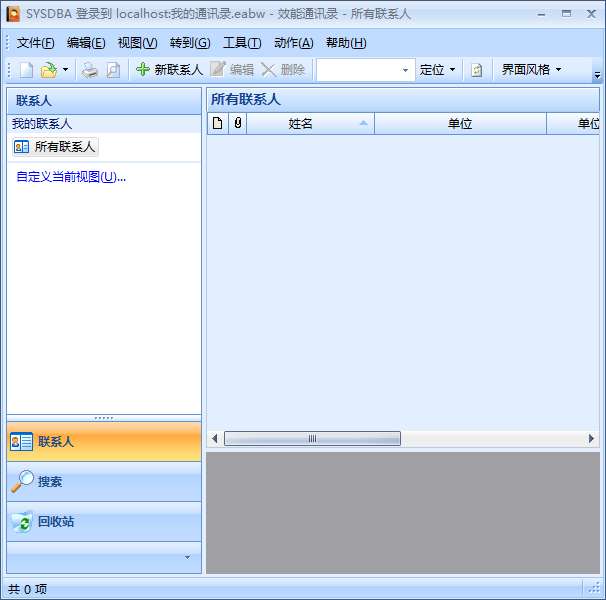Image resolution: width=606 pixels, height=600 pixels.
Task: Open the 视图(V) menu
Action: (137, 43)
